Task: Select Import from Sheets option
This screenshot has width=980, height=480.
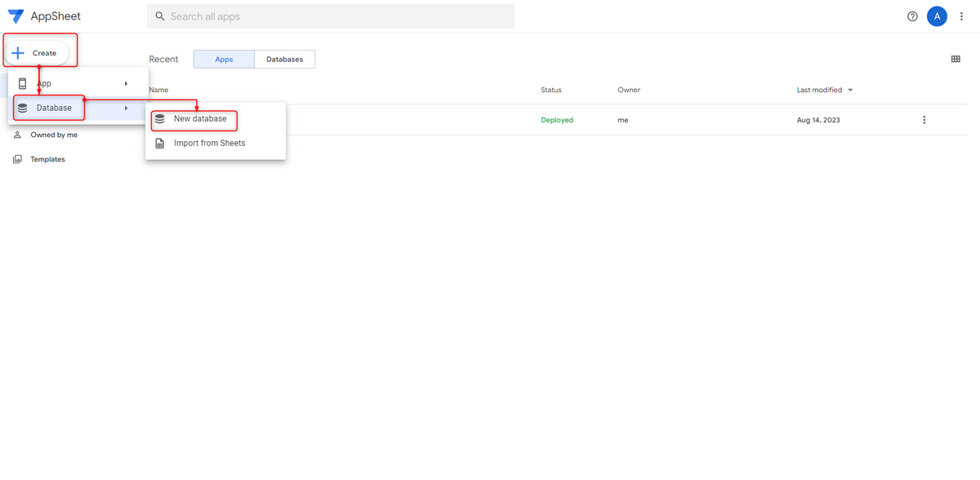Action: coord(216,143)
